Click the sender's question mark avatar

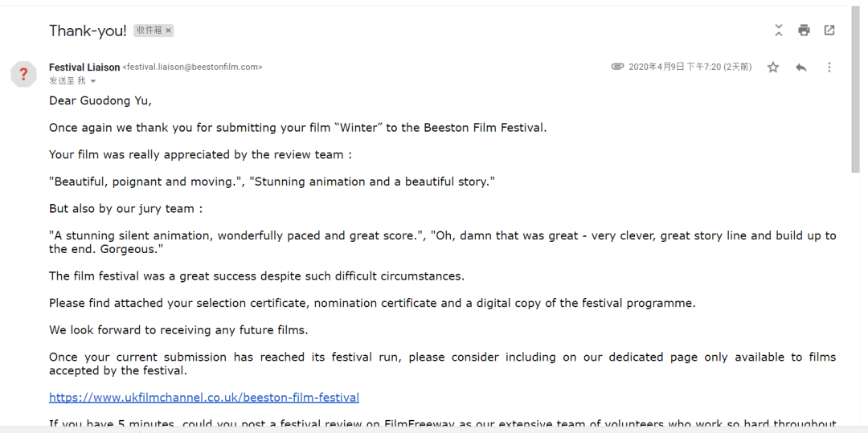pos(23,75)
